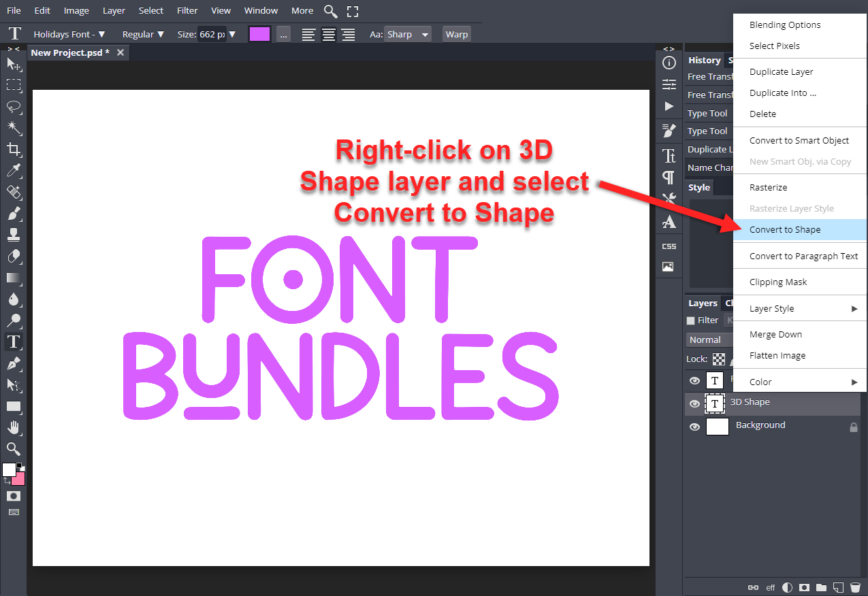Select the Blur droplet tool
Screen dimensions: 868x596
tap(14, 299)
